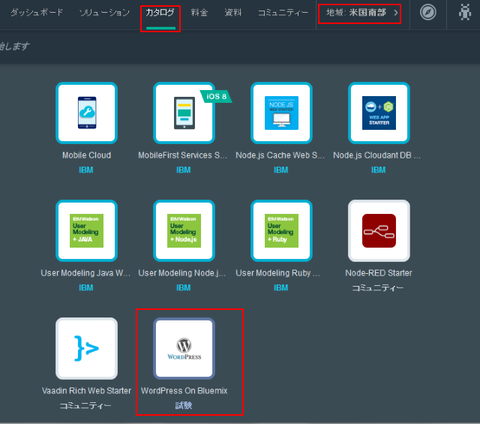
Task: Open User Modeling Java Web Starter icon
Action: pos(87,231)
